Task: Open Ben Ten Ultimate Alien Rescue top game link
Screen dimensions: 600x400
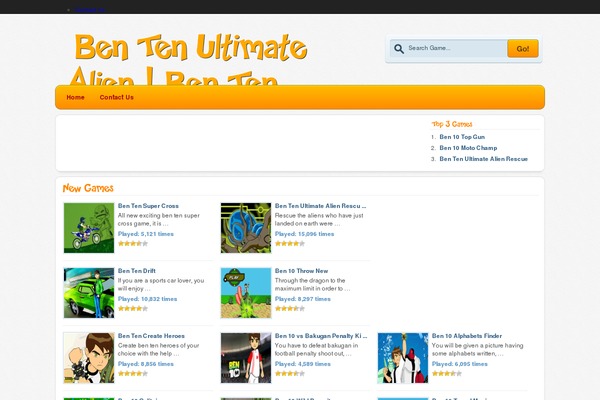Action: (483, 159)
